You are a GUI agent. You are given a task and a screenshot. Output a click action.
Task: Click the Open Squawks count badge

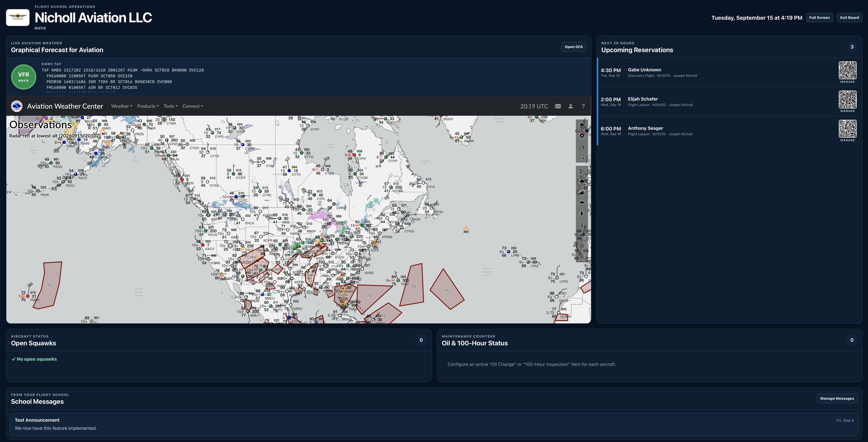pyautogui.click(x=421, y=340)
